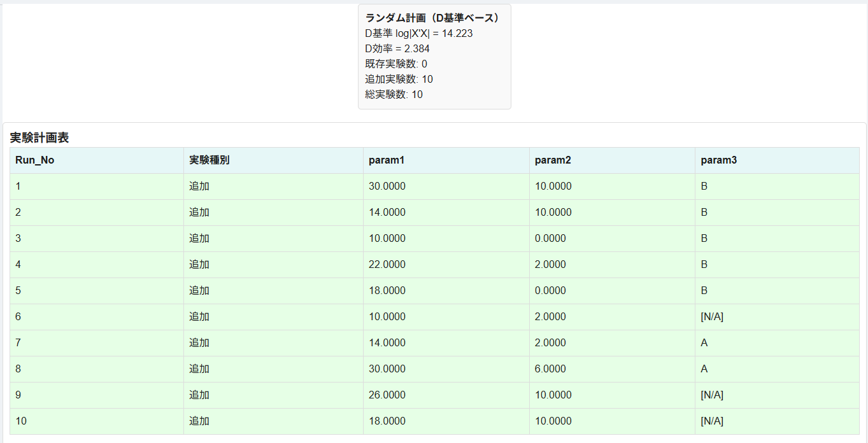Click the 既存実験数: 0 line
Screen dimensions: 868x443
396,64
